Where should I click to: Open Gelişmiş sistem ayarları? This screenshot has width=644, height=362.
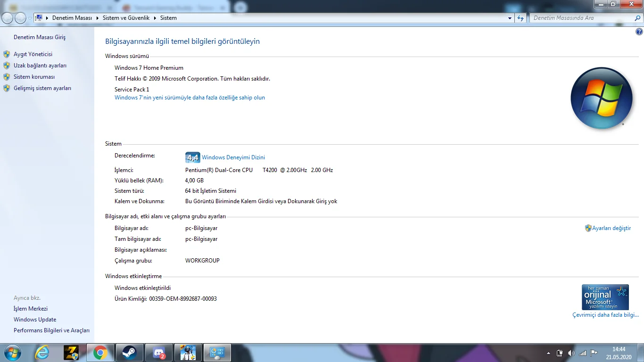point(42,88)
